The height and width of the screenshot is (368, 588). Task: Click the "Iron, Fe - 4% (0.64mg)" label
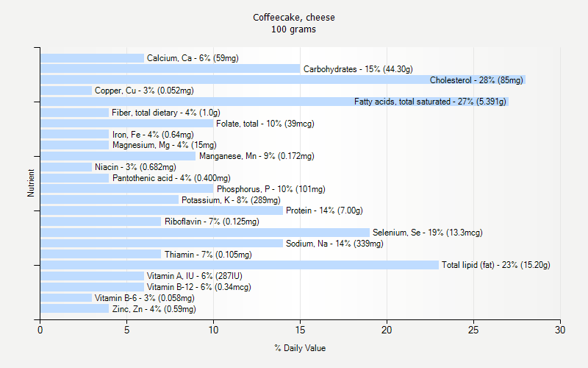[153, 135]
